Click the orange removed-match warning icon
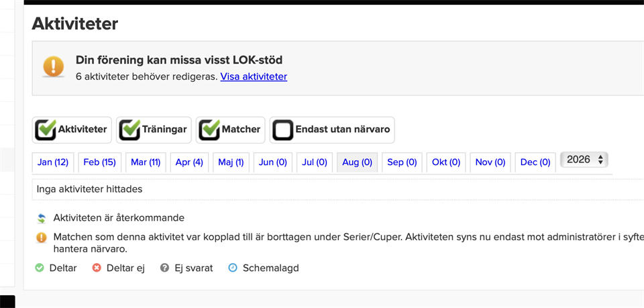The height and width of the screenshot is (308, 644). point(41,238)
